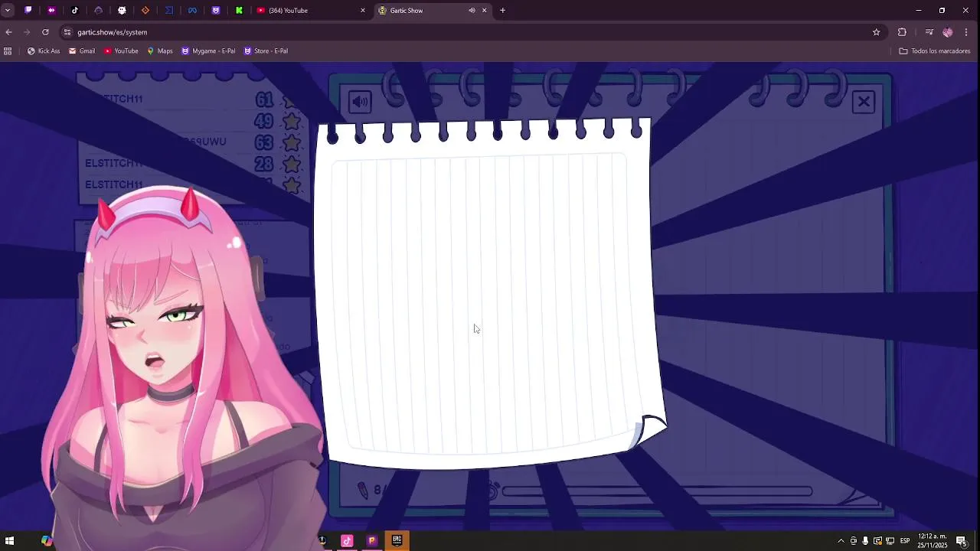
Task: Open the Maps bookmark
Action: click(x=160, y=51)
